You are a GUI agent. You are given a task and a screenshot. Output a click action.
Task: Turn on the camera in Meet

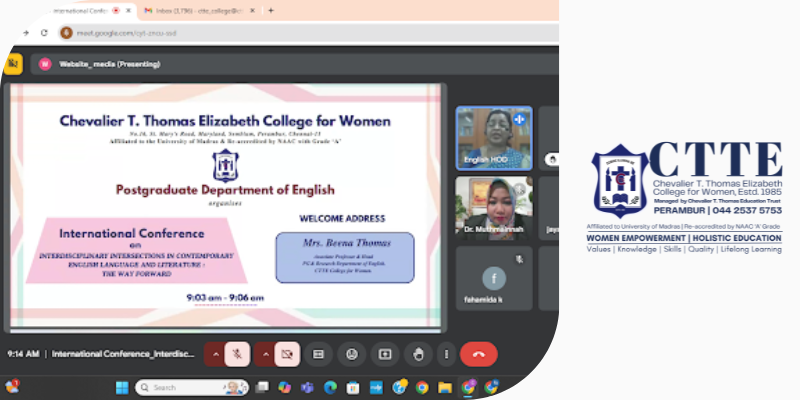(287, 354)
